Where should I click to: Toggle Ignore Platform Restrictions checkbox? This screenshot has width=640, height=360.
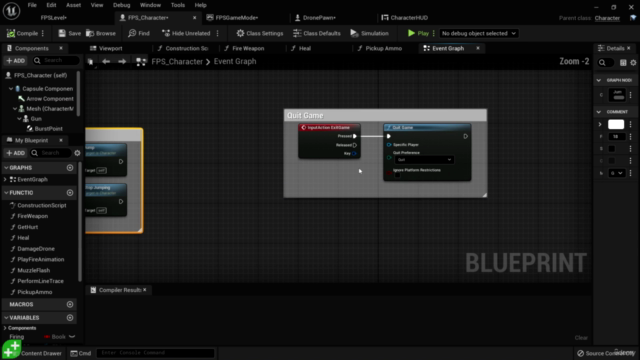(397, 175)
